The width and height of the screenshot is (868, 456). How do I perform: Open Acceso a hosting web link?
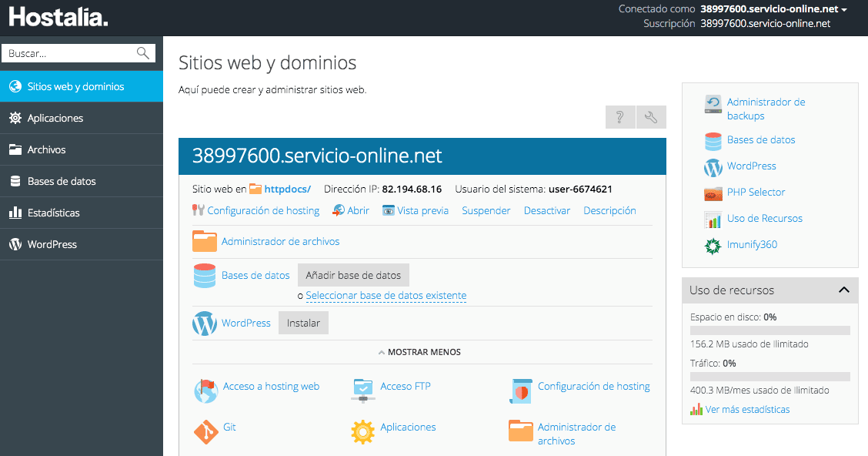pyautogui.click(x=271, y=386)
